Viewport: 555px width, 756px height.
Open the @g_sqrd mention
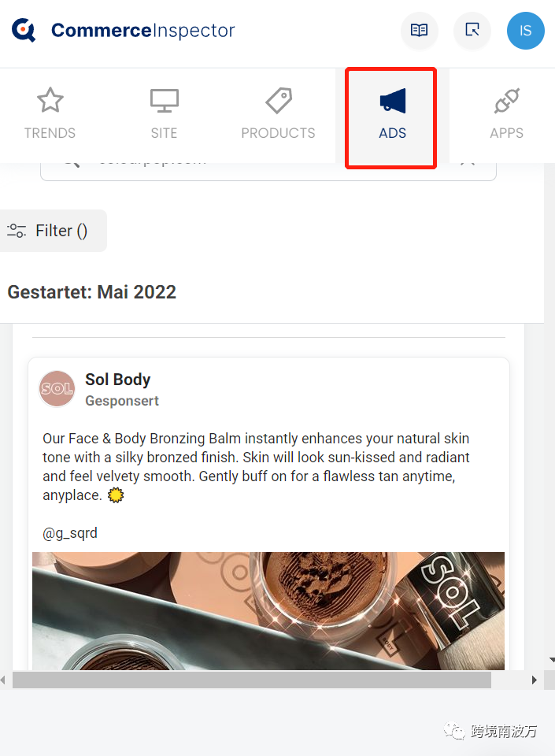[70, 533]
